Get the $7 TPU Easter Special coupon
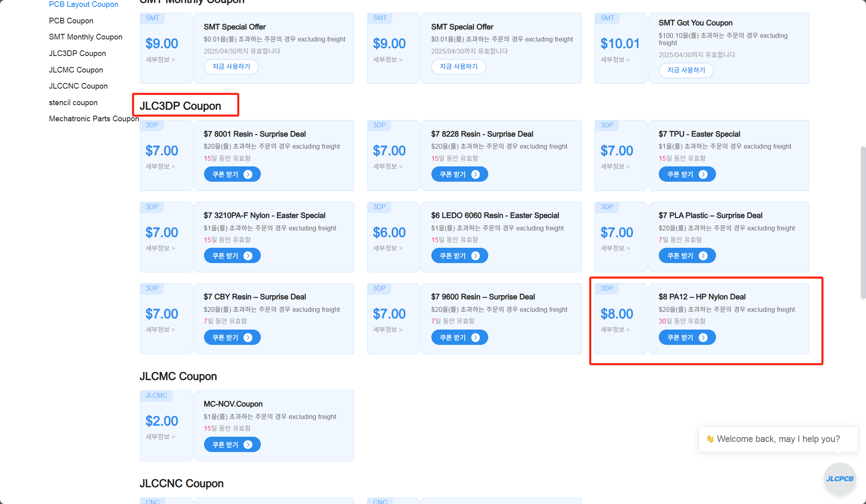The width and height of the screenshot is (866, 504). (x=687, y=174)
